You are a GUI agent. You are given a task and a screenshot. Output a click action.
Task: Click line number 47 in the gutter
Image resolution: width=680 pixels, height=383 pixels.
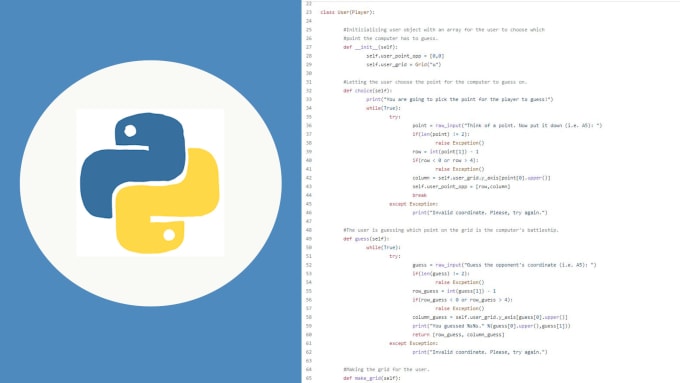pyautogui.click(x=309, y=221)
